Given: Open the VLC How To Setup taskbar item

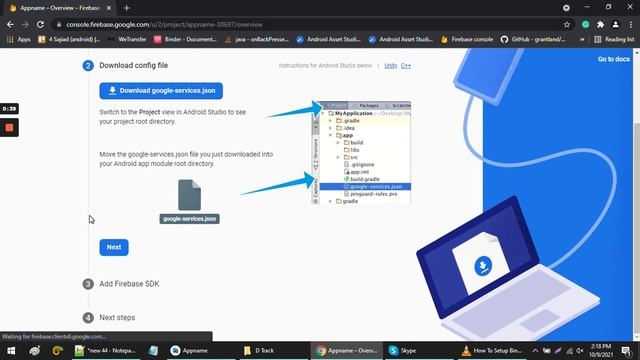Looking at the screenshot, I should coord(491,351).
